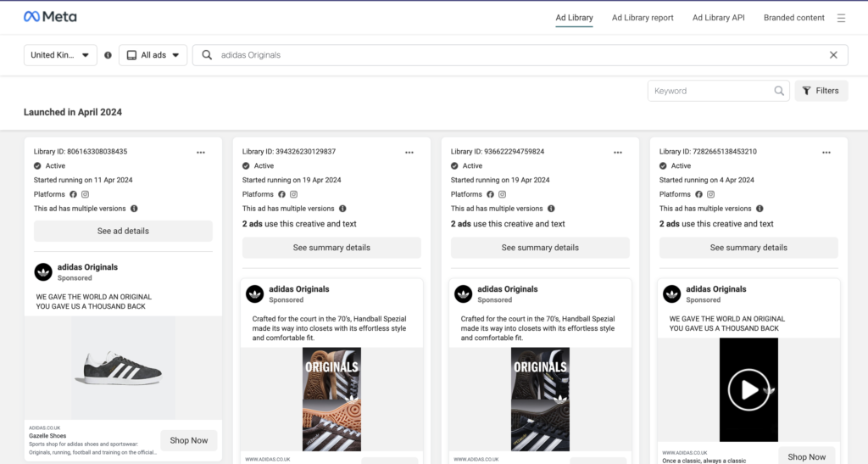The width and height of the screenshot is (868, 464).
Task: Click Instagram platform icon on ad 7282665138453210
Action: [711, 194]
